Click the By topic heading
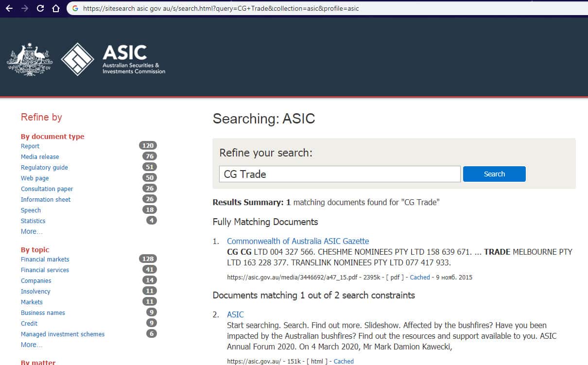This screenshot has width=588, height=365. 35,250
